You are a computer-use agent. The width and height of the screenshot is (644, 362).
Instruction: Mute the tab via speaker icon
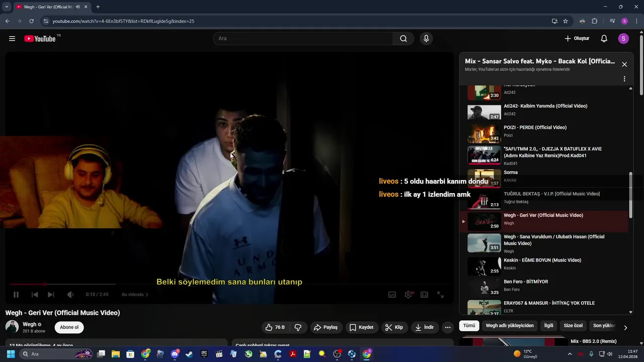(77, 7)
